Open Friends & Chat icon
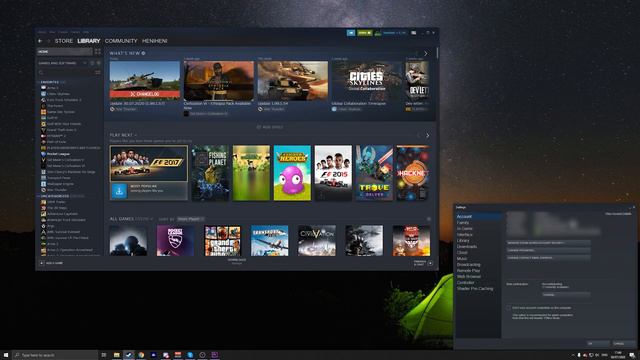This screenshot has width=640, height=360. (x=430, y=263)
